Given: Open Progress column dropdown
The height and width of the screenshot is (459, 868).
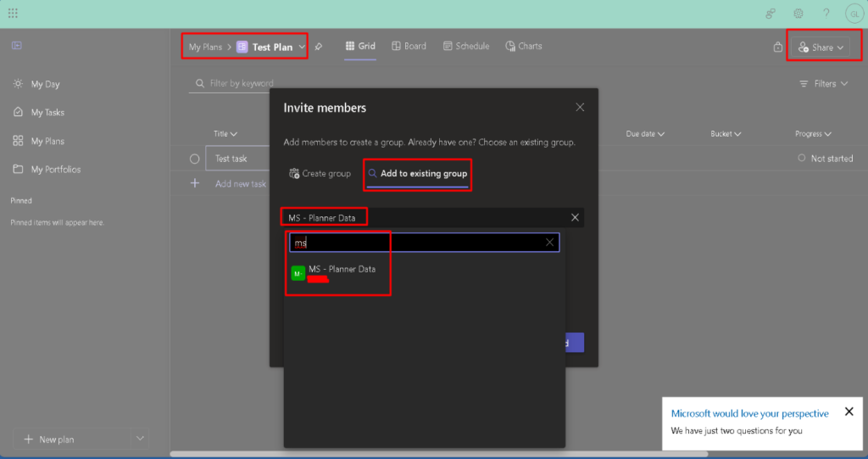Looking at the screenshot, I should pos(813,133).
